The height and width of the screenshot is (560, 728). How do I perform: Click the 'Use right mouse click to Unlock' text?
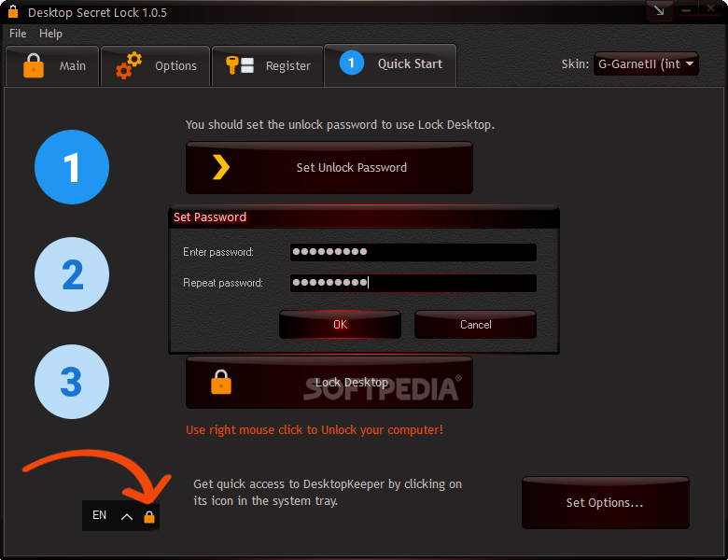pyautogui.click(x=315, y=430)
